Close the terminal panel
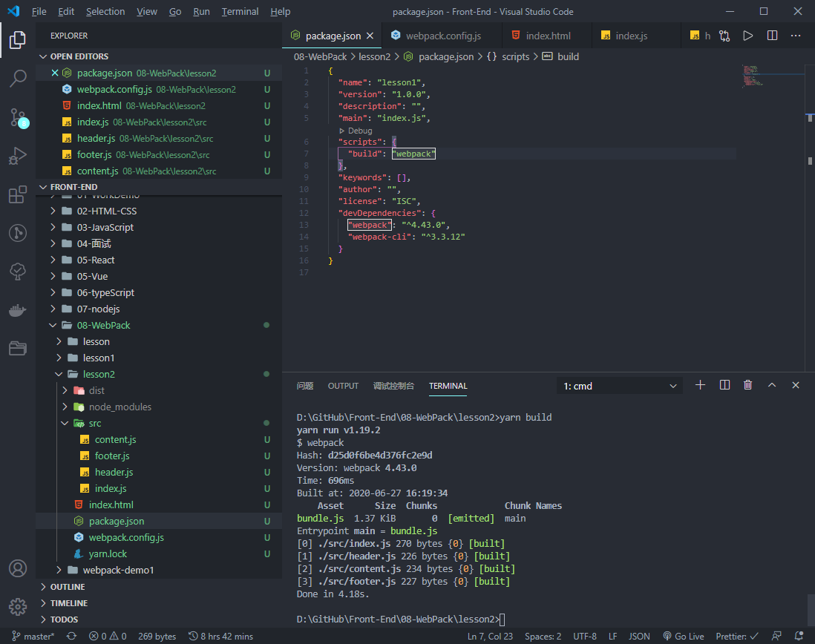The height and width of the screenshot is (644, 815). 795,385
